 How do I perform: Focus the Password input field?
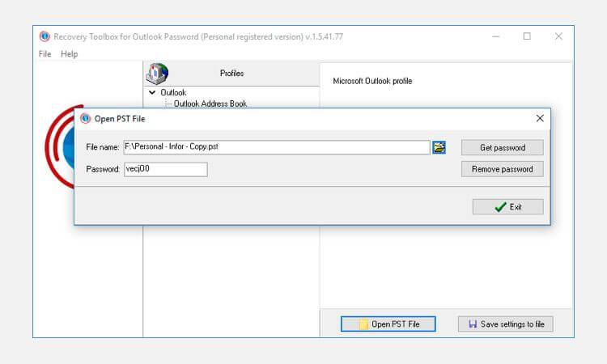(x=166, y=169)
